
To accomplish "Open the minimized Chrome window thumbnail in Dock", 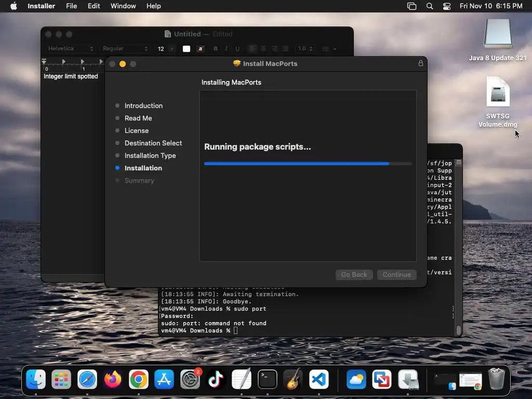I will (x=471, y=381).
